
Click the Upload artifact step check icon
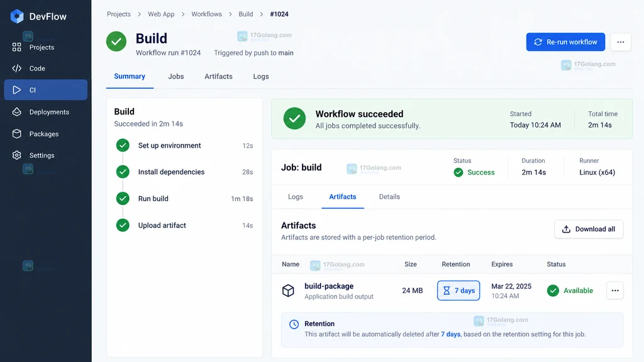coord(123,226)
